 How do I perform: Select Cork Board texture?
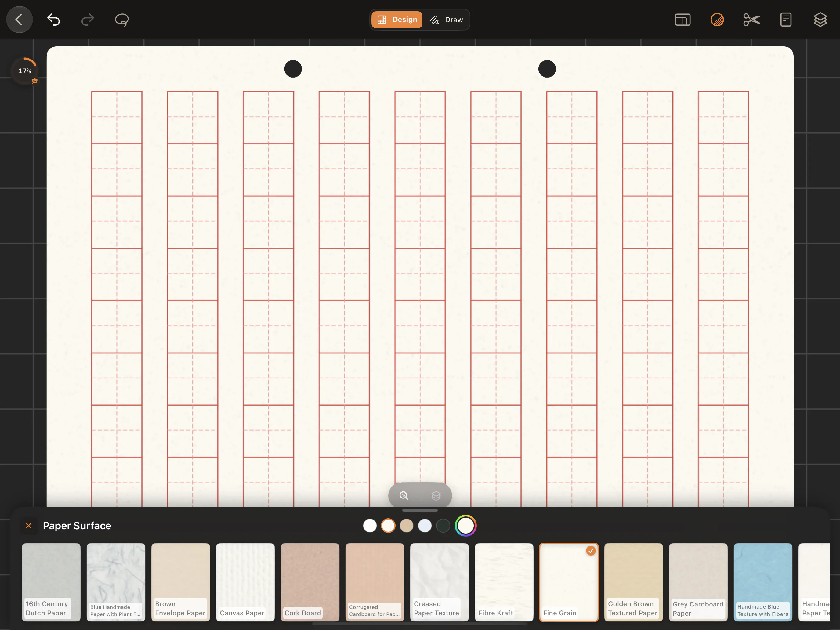tap(310, 582)
